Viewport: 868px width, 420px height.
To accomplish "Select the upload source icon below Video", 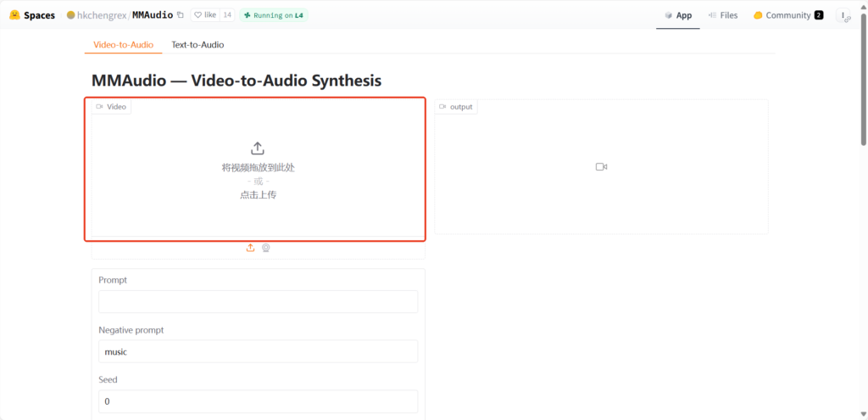I will click(250, 248).
